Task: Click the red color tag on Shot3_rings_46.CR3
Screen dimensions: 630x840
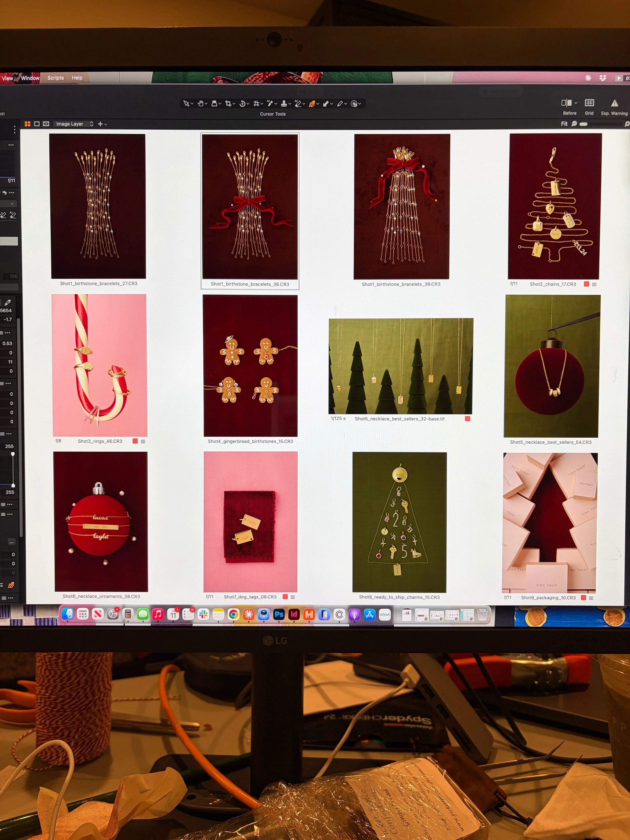Action: [x=135, y=441]
